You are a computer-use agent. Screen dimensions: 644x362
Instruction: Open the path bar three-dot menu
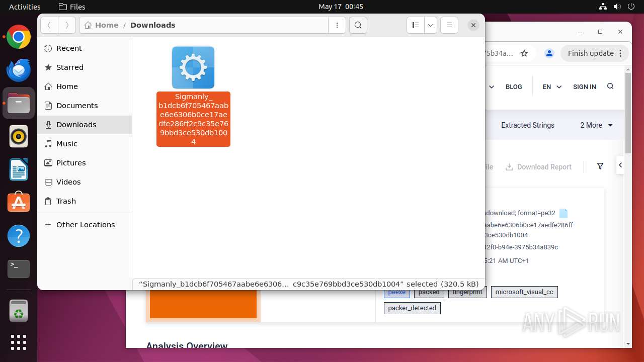337,25
